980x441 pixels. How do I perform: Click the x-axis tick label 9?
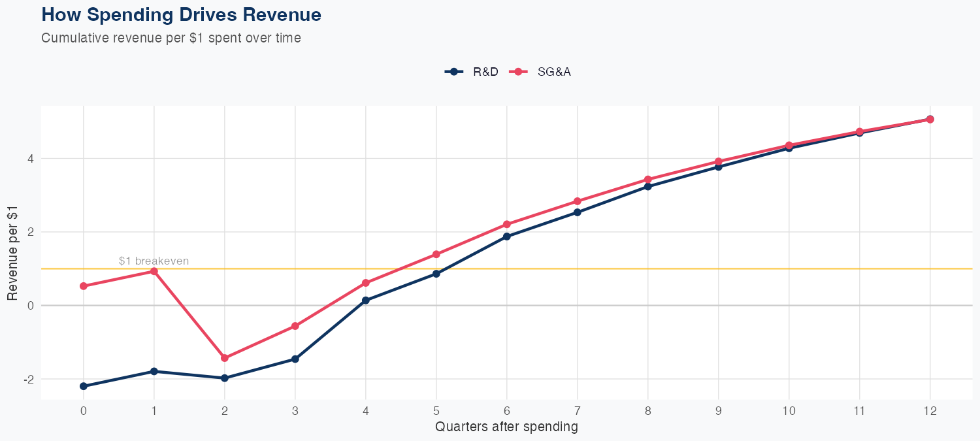pos(719,411)
